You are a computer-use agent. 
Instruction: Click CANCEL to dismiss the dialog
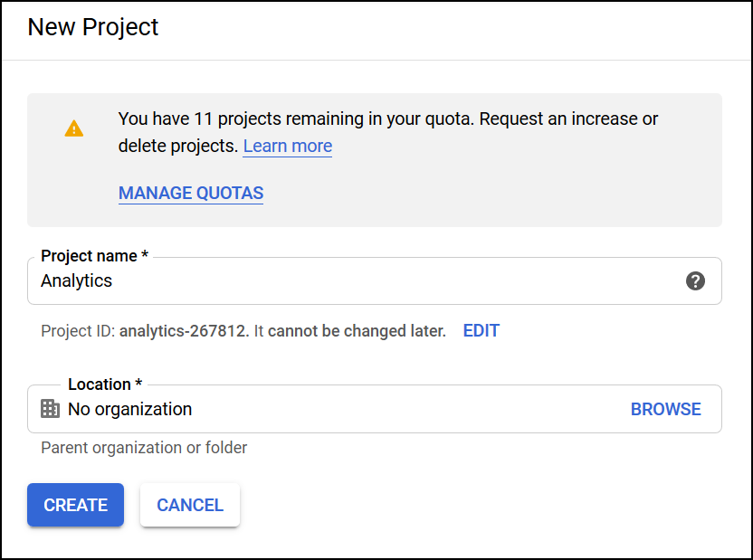click(189, 505)
